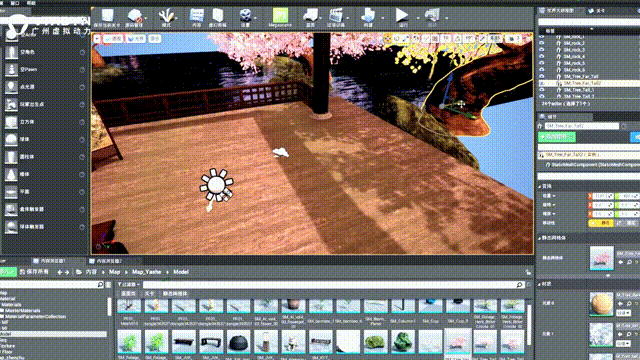
Task: Start Play in the editor
Action: coord(402,18)
